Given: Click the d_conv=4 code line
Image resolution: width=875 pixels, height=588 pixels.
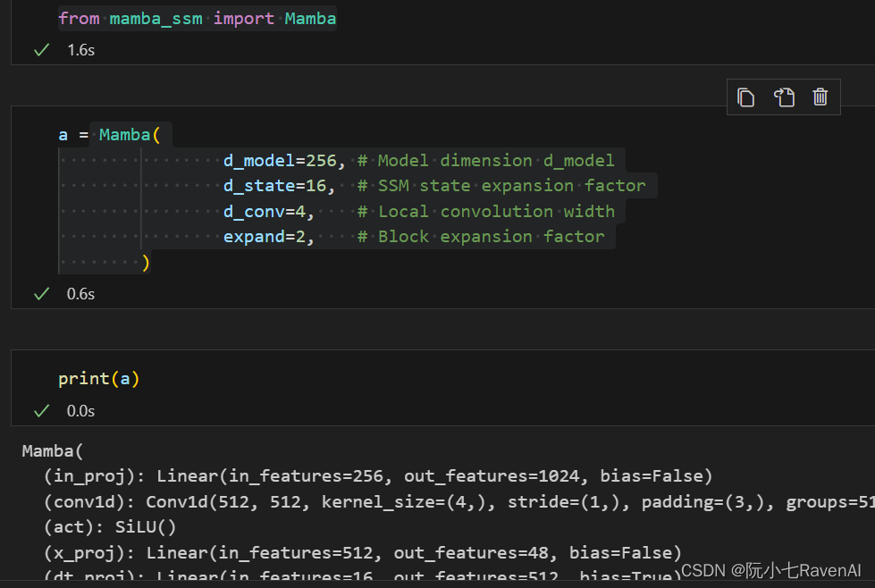Looking at the screenshot, I should [265, 211].
